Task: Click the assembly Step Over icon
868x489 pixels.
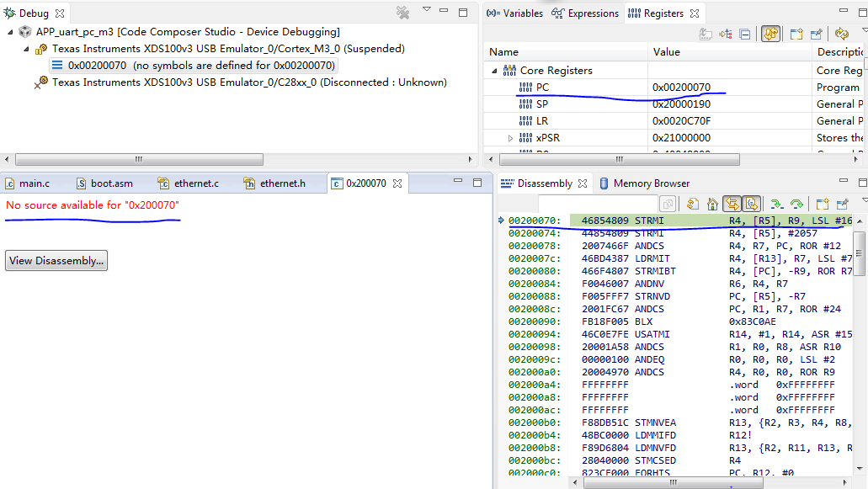Action: [x=796, y=205]
